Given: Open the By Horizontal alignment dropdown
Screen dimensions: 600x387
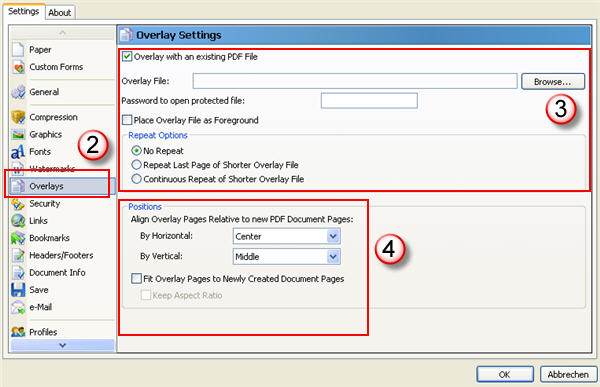Looking at the screenshot, I should coord(286,236).
